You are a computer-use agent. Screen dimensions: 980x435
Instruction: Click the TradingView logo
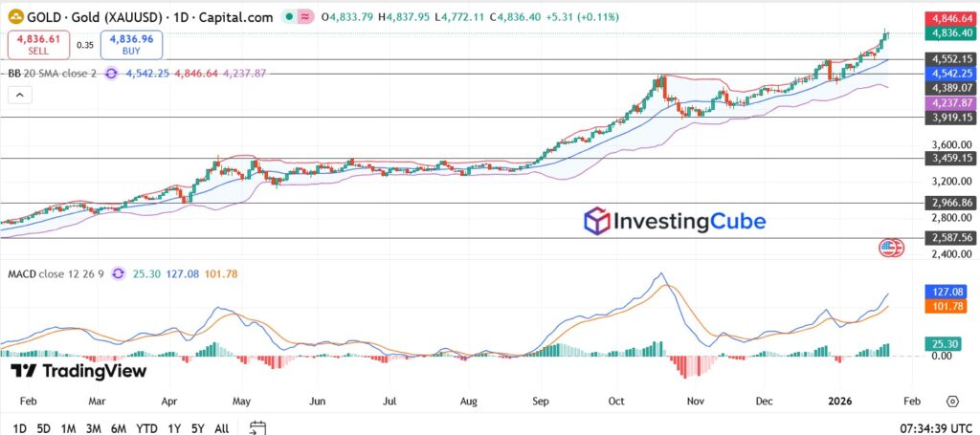tap(78, 371)
